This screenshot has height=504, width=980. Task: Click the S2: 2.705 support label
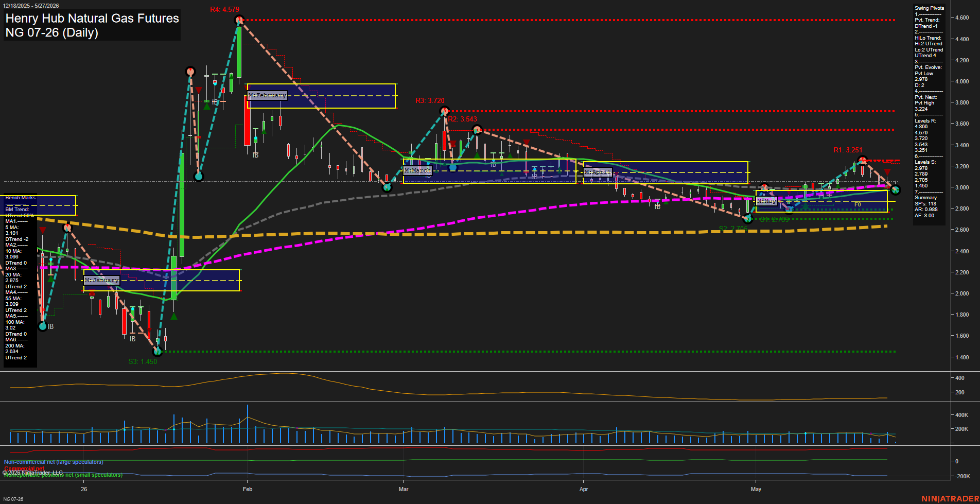[x=733, y=229]
